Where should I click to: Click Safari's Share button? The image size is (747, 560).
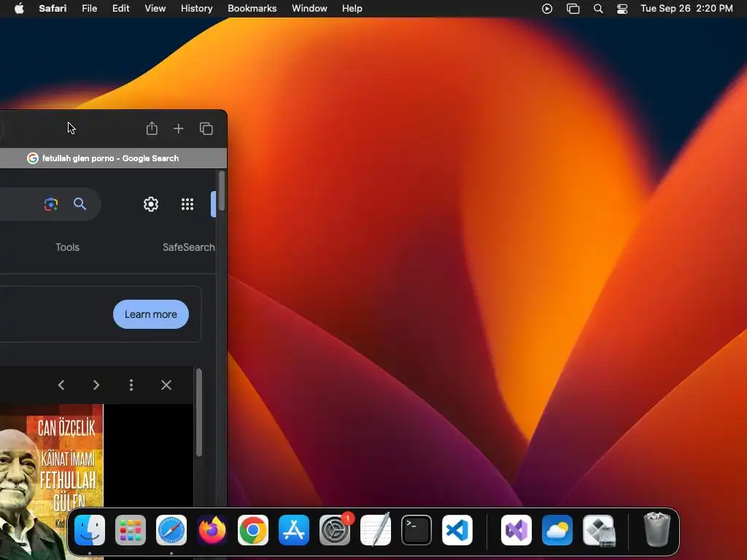tap(152, 128)
